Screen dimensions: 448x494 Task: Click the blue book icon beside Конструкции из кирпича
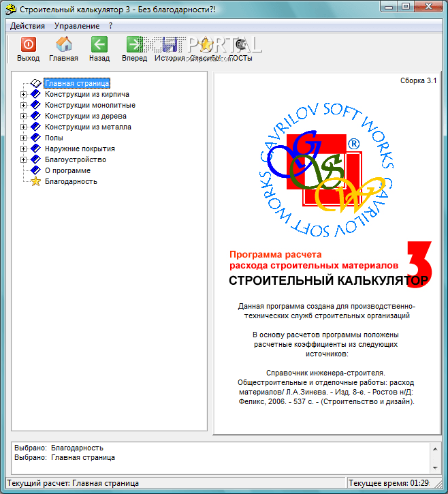pyautogui.click(x=35, y=94)
